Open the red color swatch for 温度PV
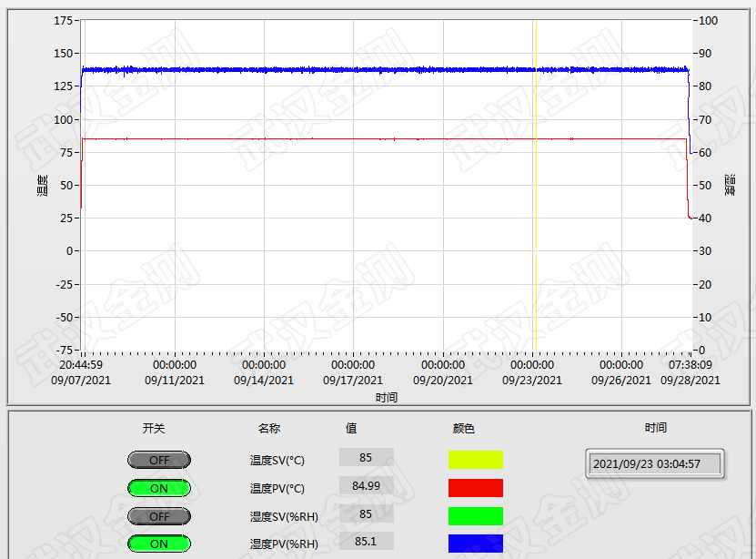Screen dimensions: 756x559 [x=475, y=488]
